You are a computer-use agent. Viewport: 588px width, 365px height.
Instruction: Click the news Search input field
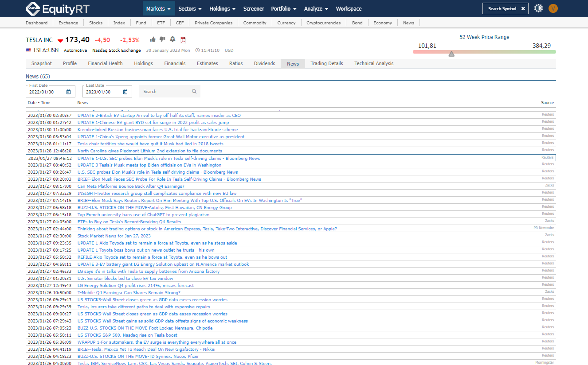170,91
